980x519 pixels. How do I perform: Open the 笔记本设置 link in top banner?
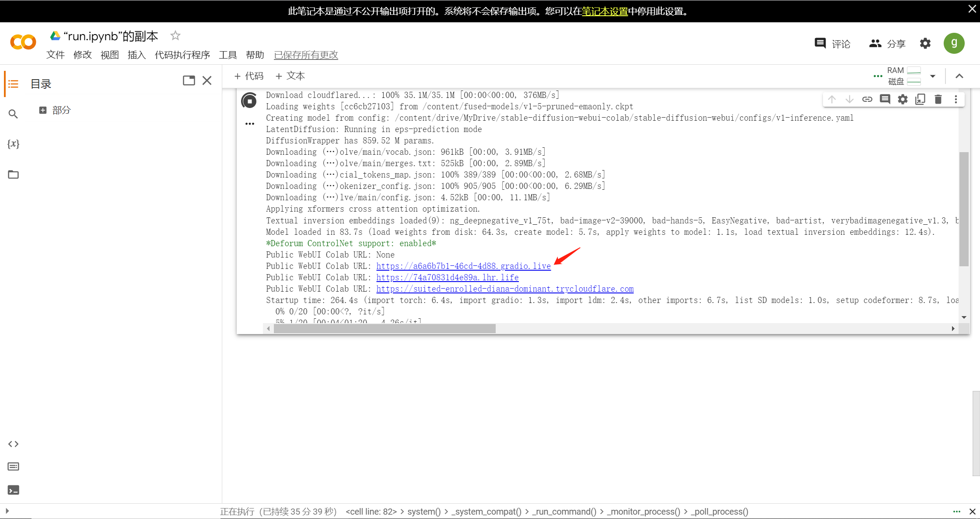click(605, 11)
